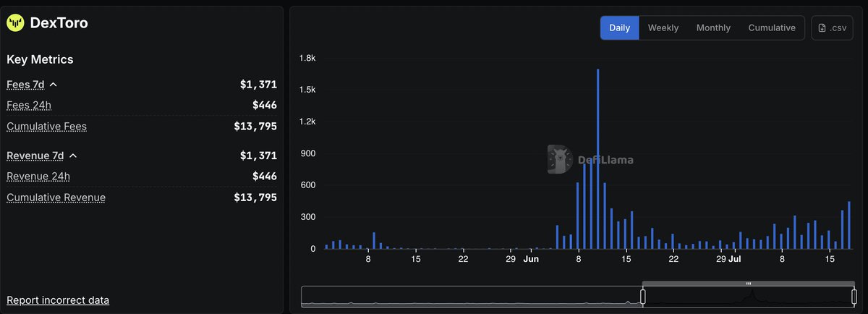Click the Jul x-axis label
The height and width of the screenshot is (314, 868).
pyautogui.click(x=735, y=258)
